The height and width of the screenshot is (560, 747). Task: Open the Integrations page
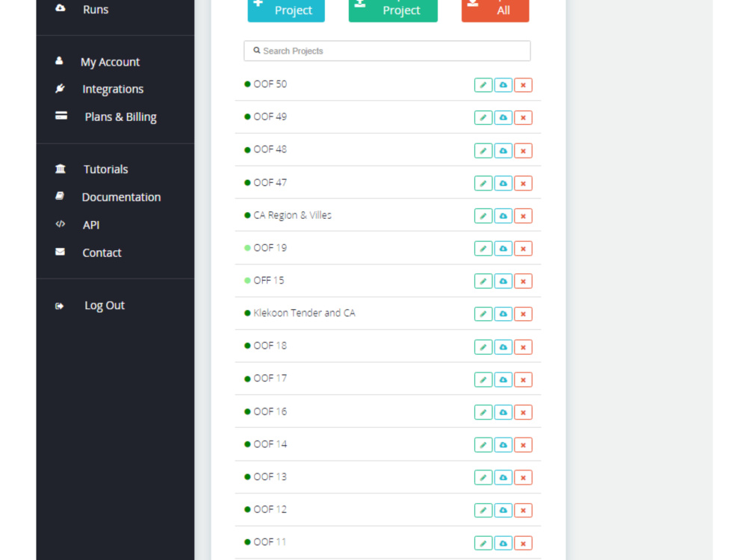point(113,89)
